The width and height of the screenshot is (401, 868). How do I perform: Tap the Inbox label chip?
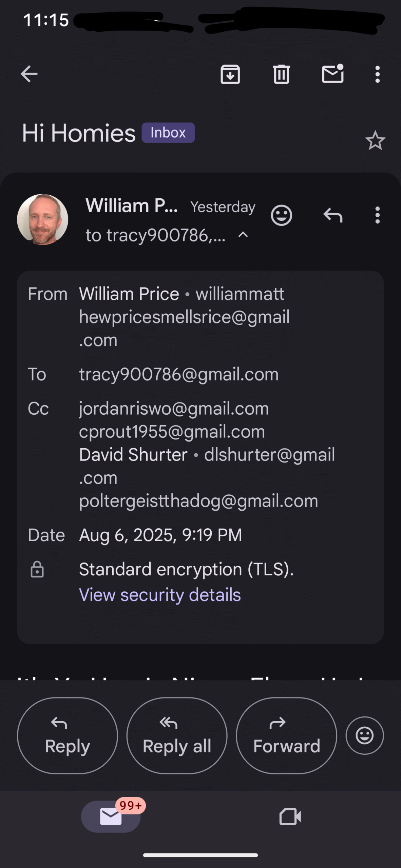tap(168, 133)
